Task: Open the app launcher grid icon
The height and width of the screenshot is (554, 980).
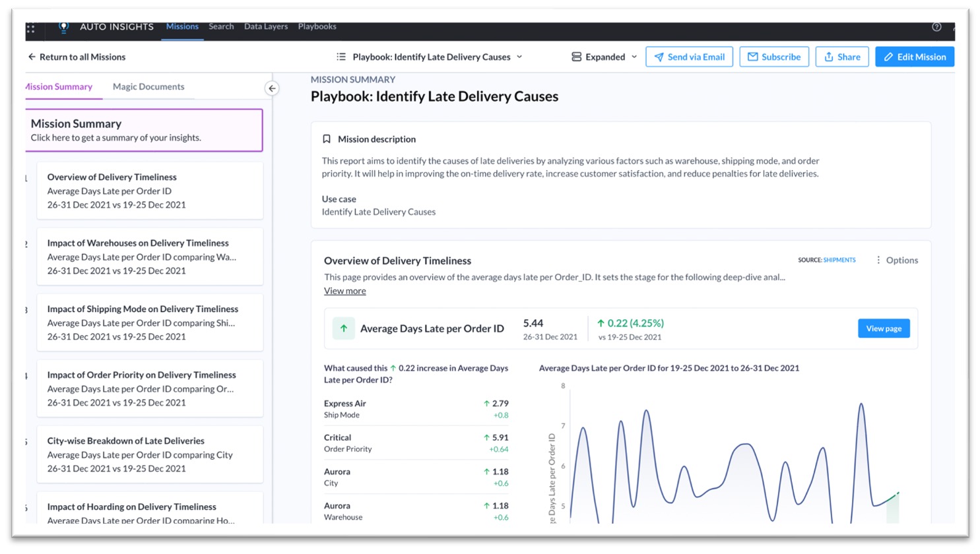Action: [30, 28]
